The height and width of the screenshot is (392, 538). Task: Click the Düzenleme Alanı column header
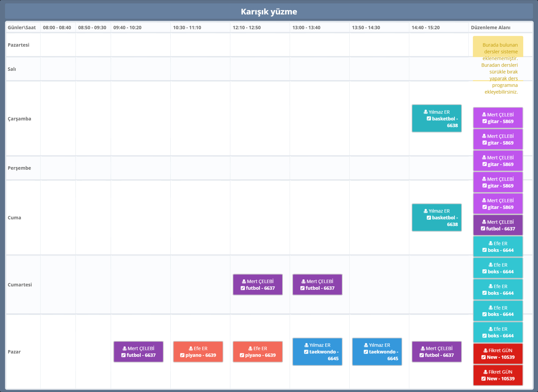click(490, 27)
